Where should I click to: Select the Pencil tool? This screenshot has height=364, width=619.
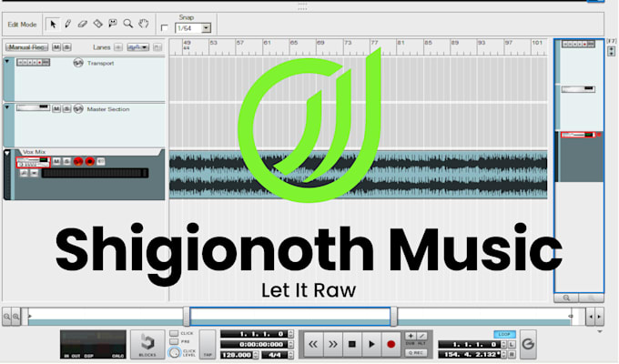pyautogui.click(x=68, y=24)
